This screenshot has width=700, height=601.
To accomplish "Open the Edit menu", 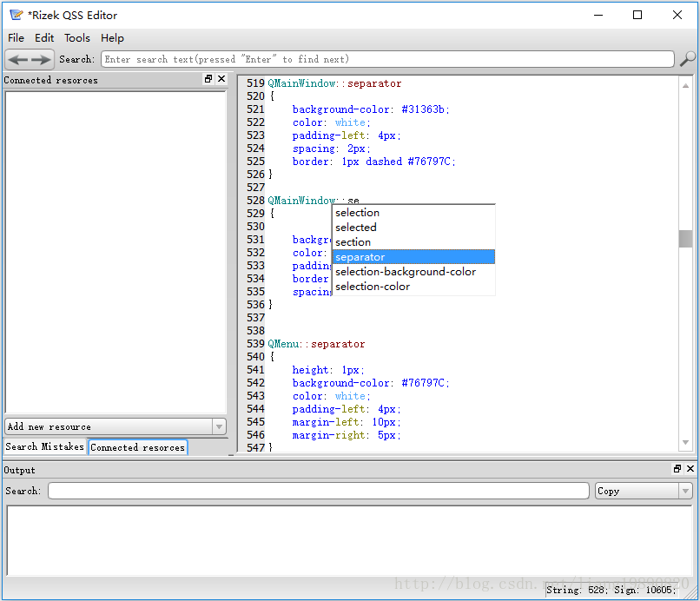I will point(44,38).
